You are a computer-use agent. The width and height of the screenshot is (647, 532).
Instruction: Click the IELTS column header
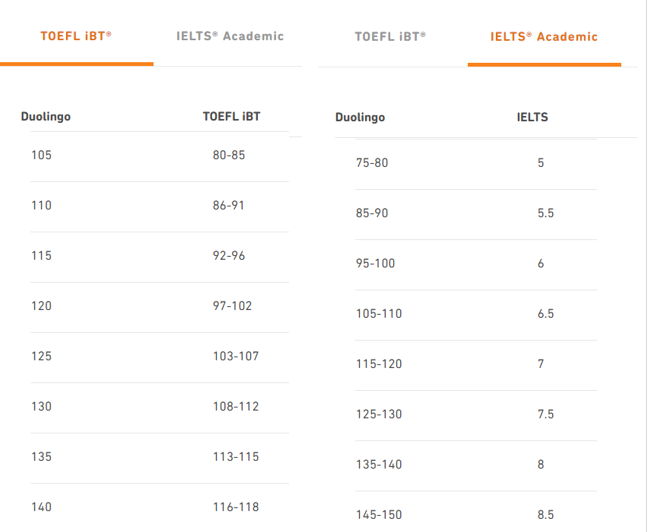point(532,117)
